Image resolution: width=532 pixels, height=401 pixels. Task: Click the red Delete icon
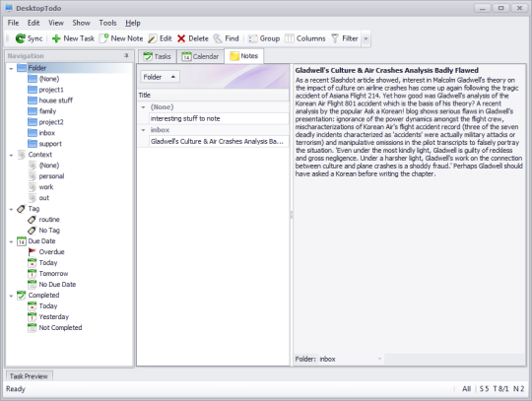(181, 38)
